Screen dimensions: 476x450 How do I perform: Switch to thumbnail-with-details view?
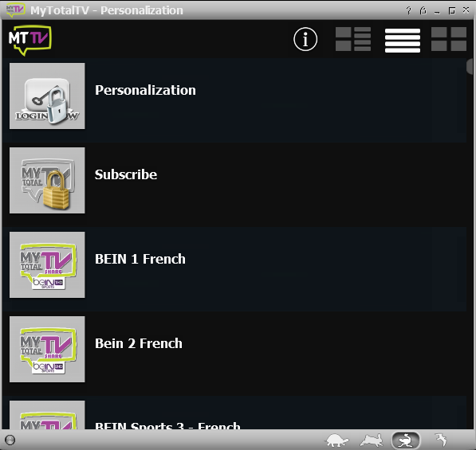pyautogui.click(x=353, y=39)
